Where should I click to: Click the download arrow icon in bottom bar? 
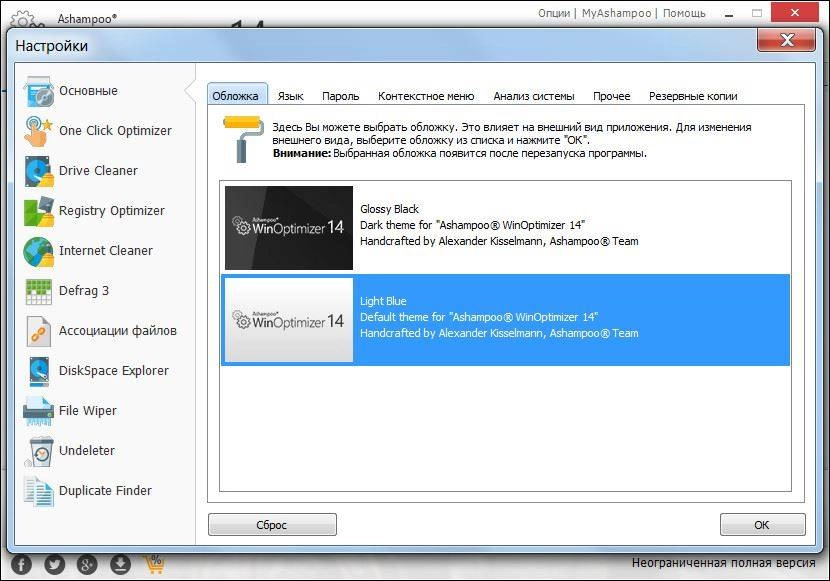pyautogui.click(x=120, y=565)
